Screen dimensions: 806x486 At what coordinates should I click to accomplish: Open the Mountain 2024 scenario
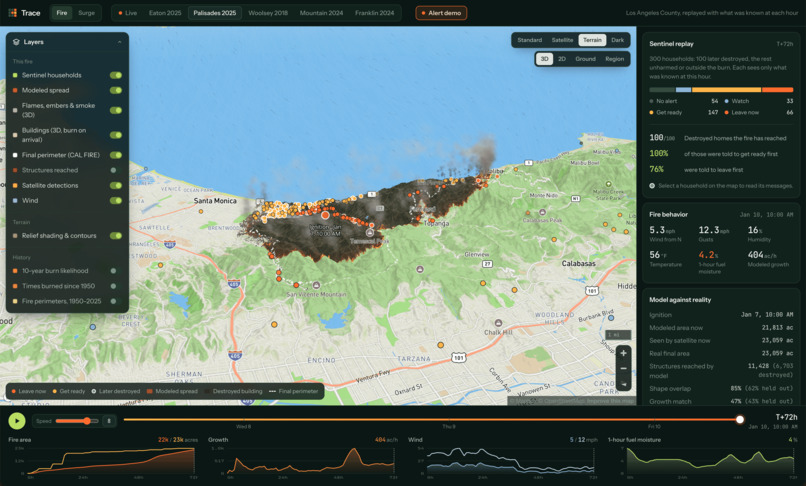321,13
